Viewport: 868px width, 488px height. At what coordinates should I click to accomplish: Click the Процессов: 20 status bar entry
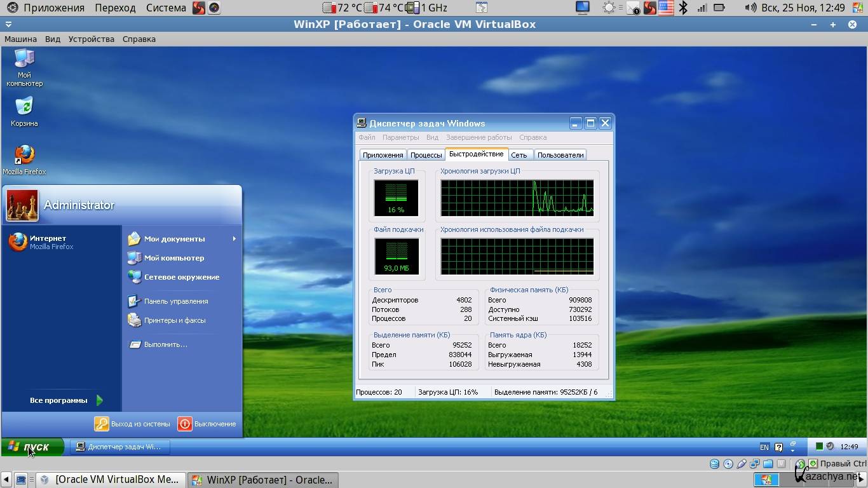pos(383,392)
